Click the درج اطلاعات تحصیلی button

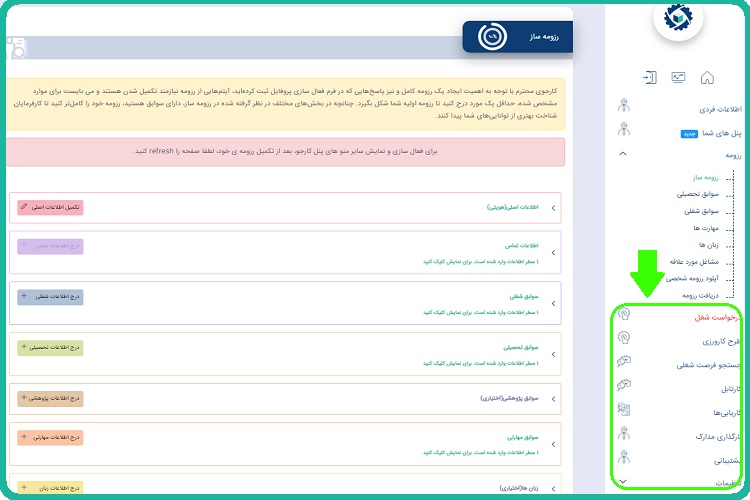[x=50, y=347]
